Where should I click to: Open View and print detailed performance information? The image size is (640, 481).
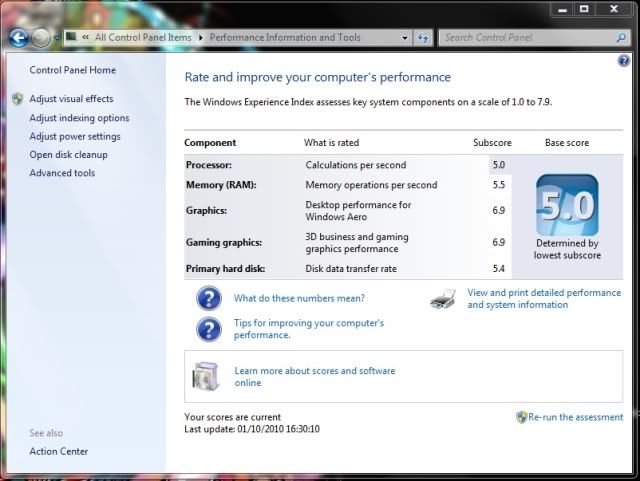544,299
